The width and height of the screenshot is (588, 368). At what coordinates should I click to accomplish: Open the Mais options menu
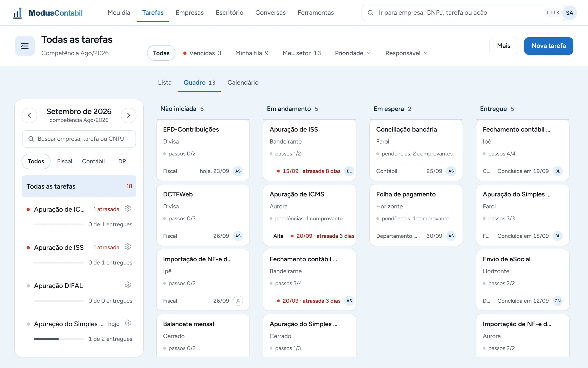(503, 46)
